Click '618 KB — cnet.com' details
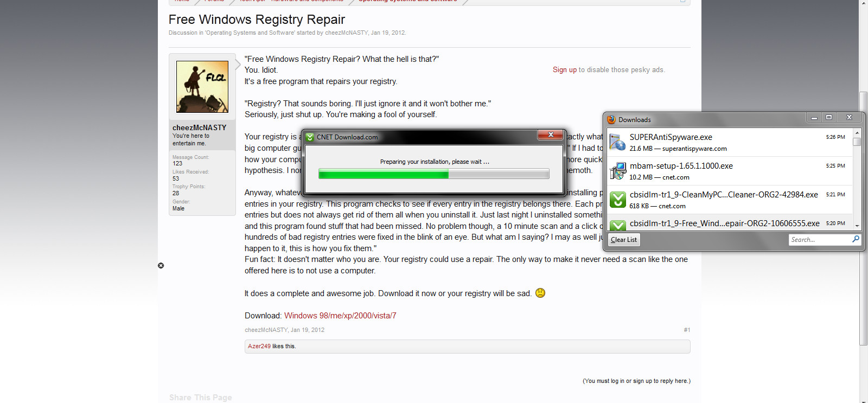Viewport: 868px width, 403px height. (658, 206)
